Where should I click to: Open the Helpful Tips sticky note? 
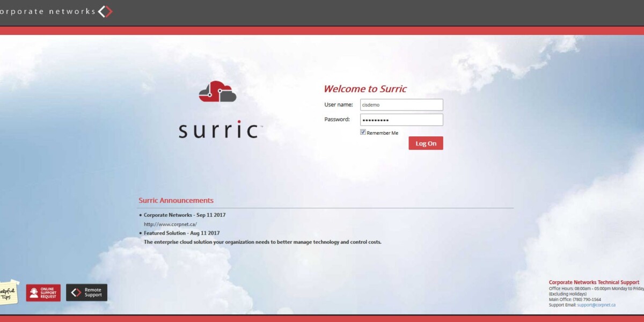coord(8,292)
